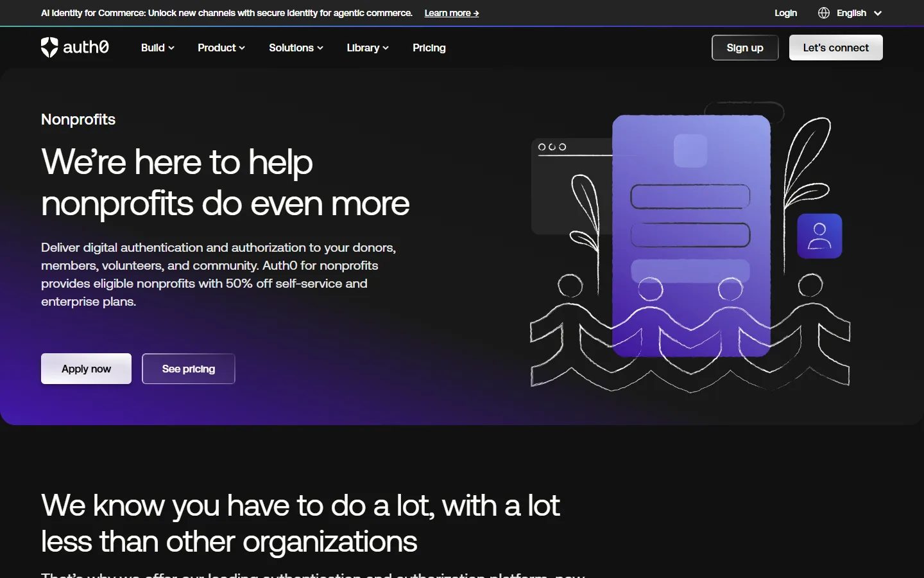Image resolution: width=924 pixels, height=578 pixels.
Task: Click the Apply now button
Action: (86, 369)
